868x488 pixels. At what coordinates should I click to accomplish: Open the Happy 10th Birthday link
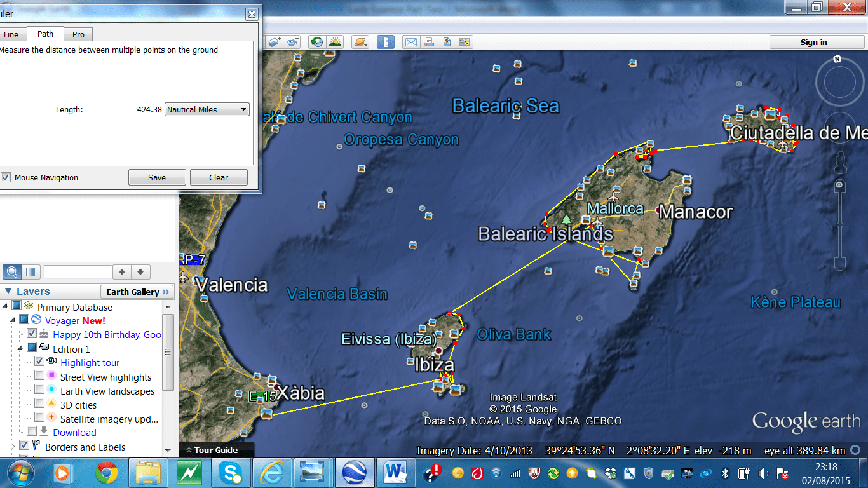coord(107,334)
